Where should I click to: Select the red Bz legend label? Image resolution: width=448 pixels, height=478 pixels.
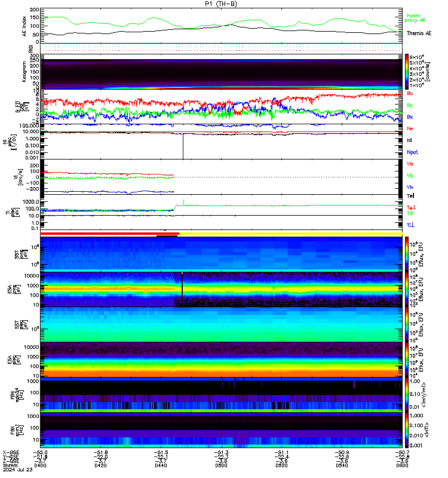[x=410, y=93]
